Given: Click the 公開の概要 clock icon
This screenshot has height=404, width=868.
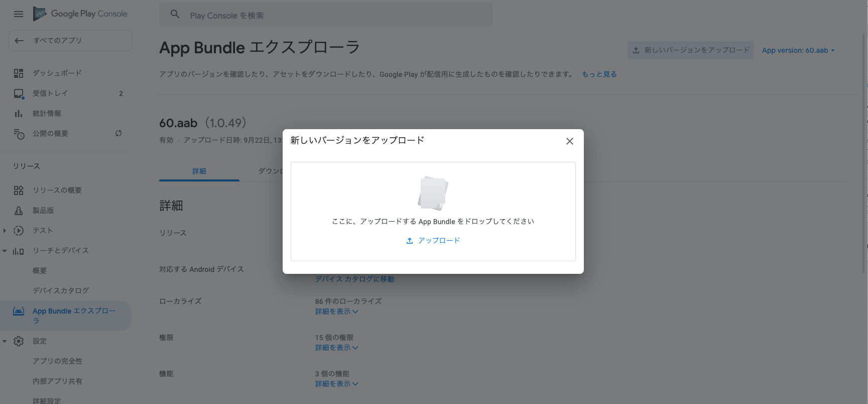Looking at the screenshot, I should tap(19, 134).
